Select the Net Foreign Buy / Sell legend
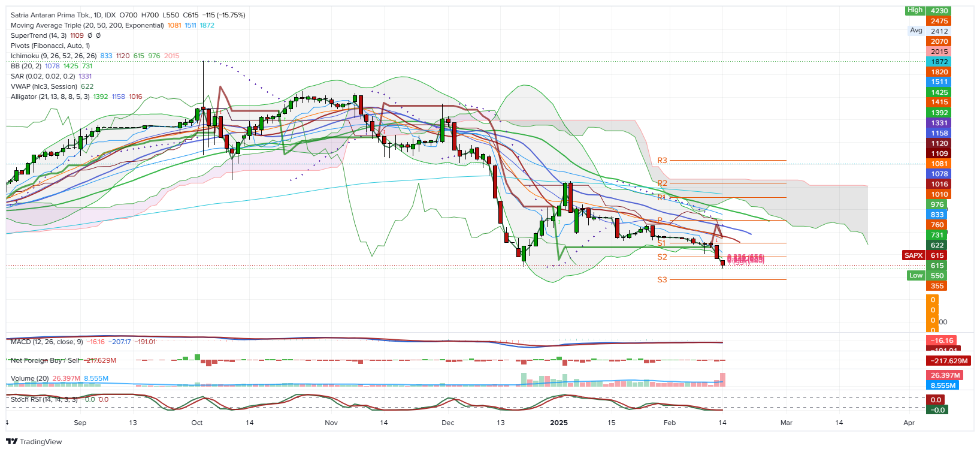 pos(63,360)
